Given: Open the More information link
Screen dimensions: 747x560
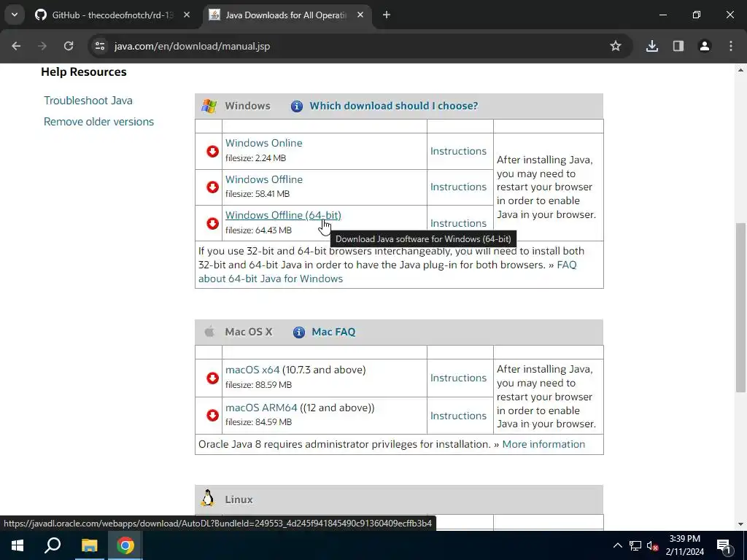Looking at the screenshot, I should (543, 444).
